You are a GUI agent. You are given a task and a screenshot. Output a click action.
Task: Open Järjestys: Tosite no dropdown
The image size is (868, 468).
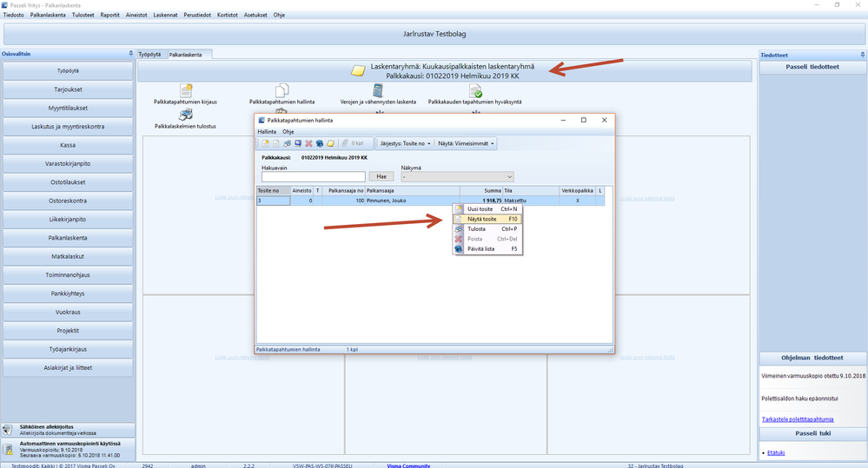(x=405, y=143)
